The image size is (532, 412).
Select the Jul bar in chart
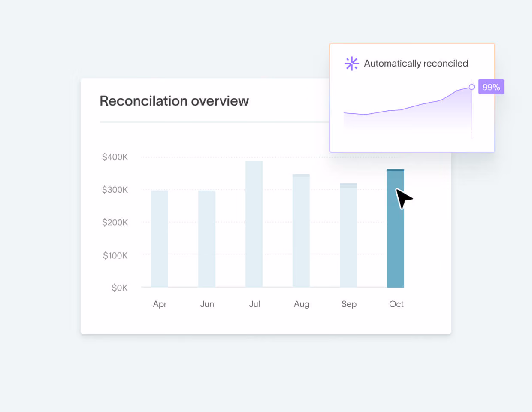(254, 224)
